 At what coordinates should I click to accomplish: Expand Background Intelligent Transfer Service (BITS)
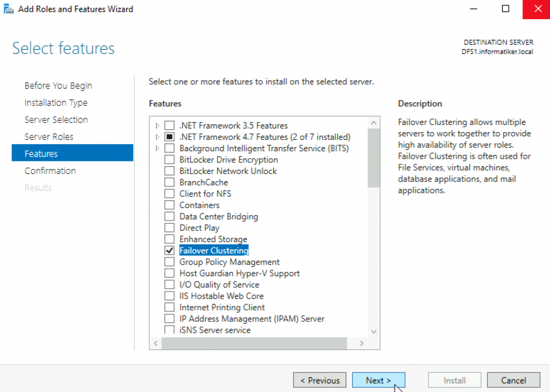pos(157,148)
